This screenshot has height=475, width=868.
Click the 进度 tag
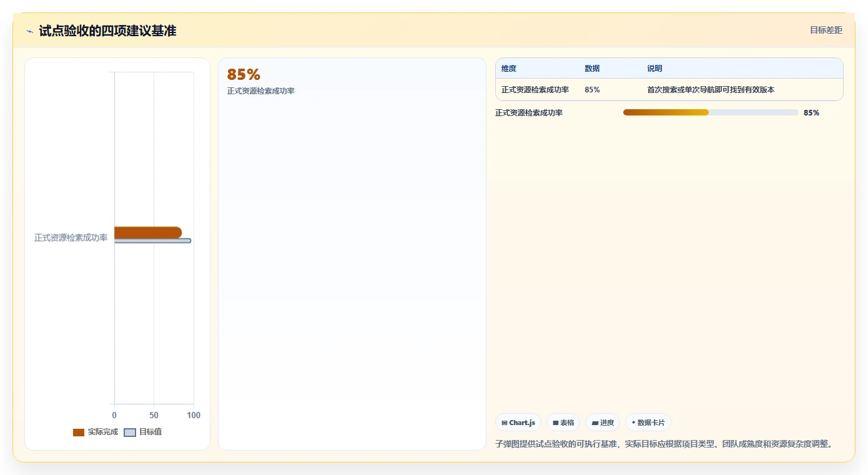click(603, 423)
